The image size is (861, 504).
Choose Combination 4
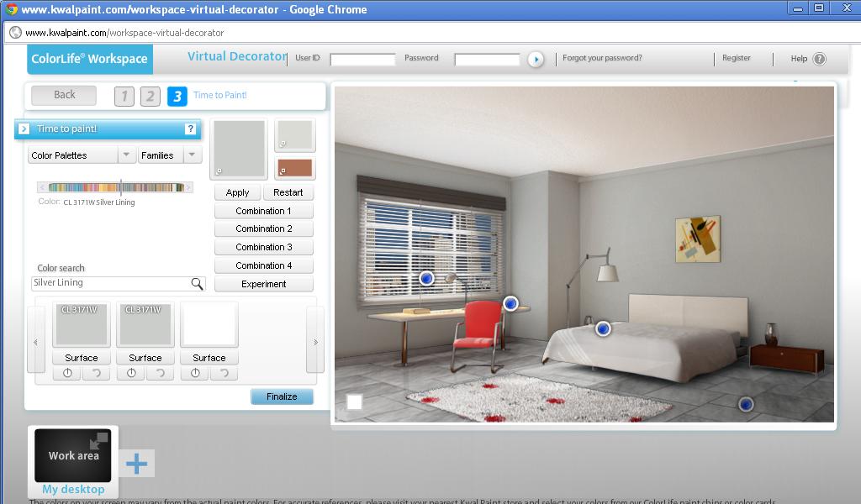(263, 265)
